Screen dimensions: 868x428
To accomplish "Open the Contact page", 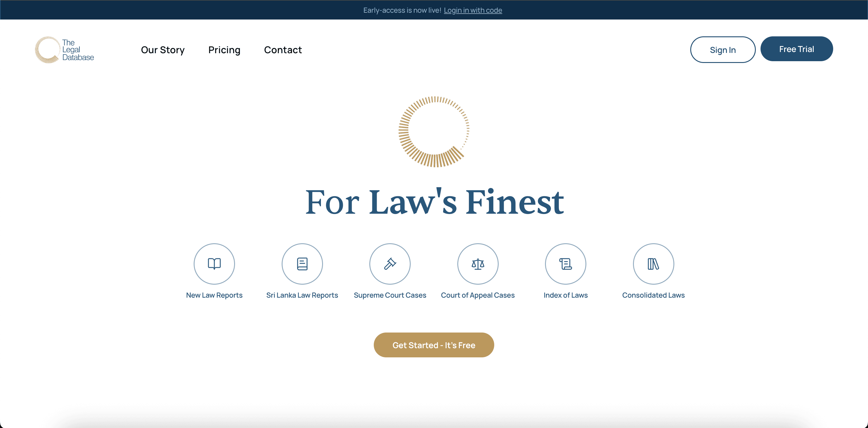I will pos(283,50).
